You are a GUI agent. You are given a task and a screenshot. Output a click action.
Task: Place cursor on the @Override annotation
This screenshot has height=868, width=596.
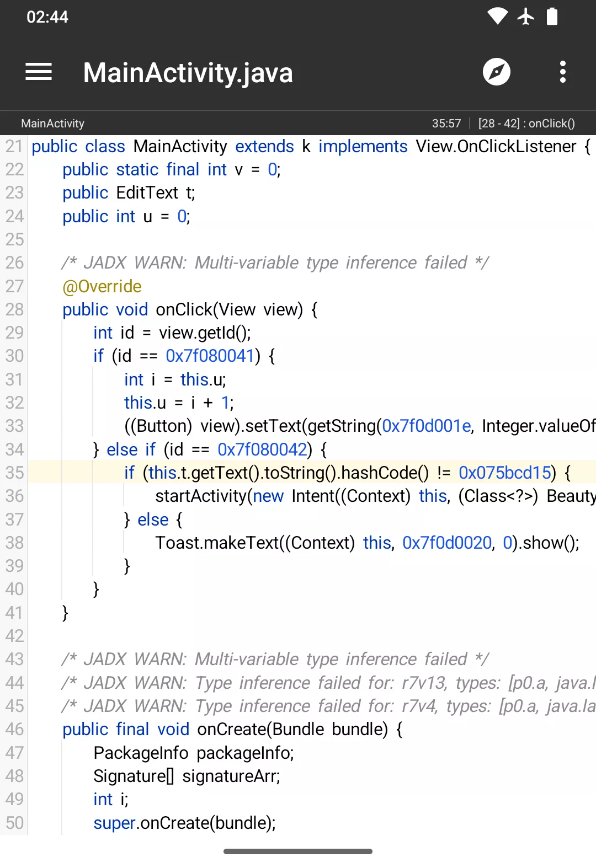[102, 286]
